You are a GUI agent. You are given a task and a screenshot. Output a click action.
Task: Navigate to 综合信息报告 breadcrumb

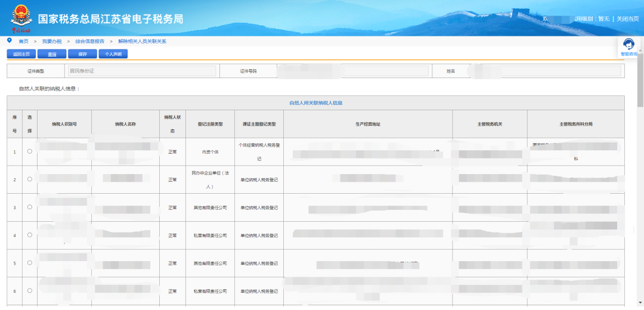pos(89,41)
